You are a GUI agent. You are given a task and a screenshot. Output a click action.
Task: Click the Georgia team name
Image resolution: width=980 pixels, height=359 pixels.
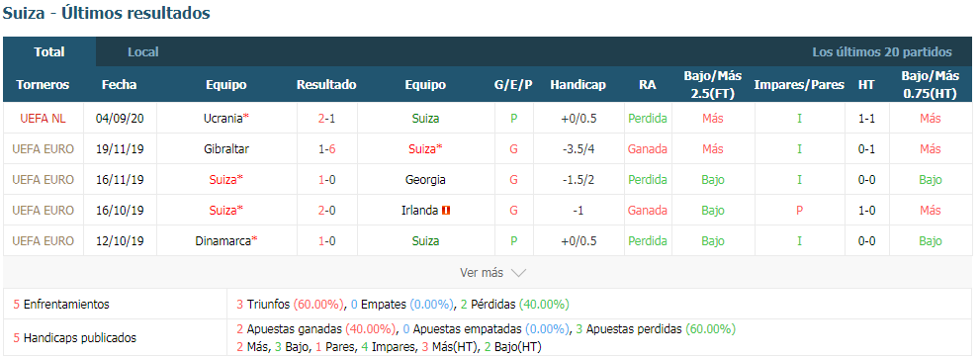425,180
